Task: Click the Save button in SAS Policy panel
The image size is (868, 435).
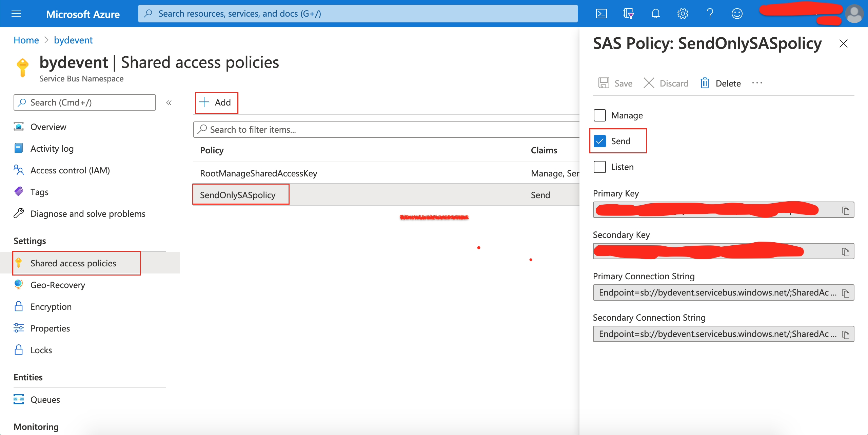Action: pyautogui.click(x=616, y=83)
